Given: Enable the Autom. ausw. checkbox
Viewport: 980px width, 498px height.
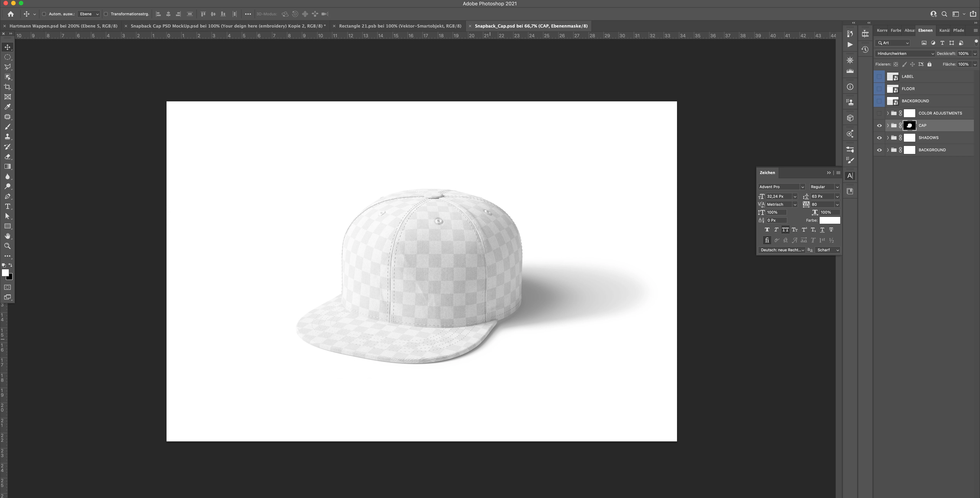Looking at the screenshot, I should coord(44,14).
